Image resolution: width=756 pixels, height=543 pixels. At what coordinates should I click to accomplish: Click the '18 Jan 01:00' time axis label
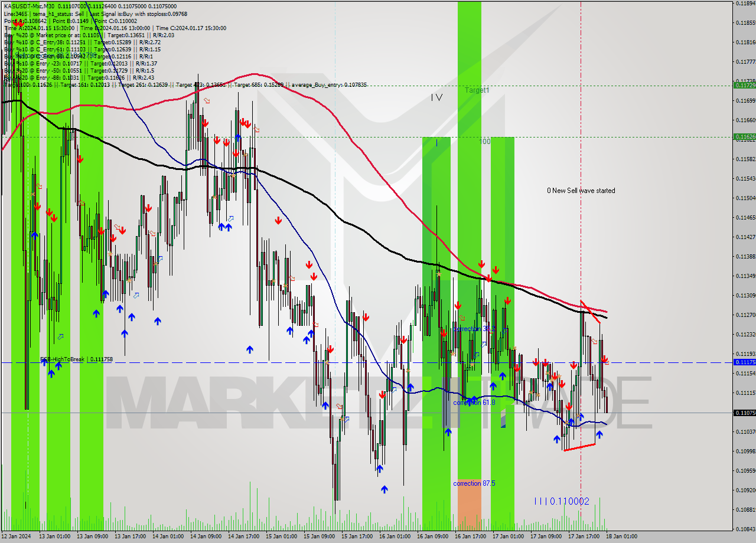tap(622, 537)
